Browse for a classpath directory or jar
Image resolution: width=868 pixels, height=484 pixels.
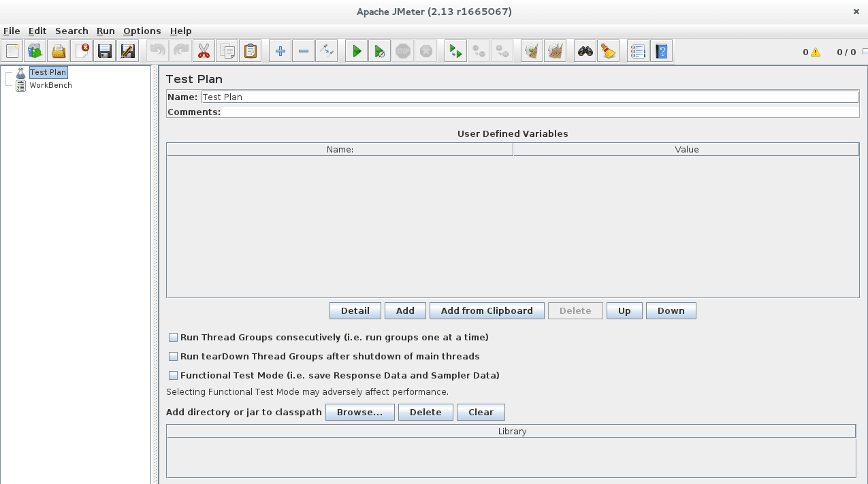[x=359, y=412]
